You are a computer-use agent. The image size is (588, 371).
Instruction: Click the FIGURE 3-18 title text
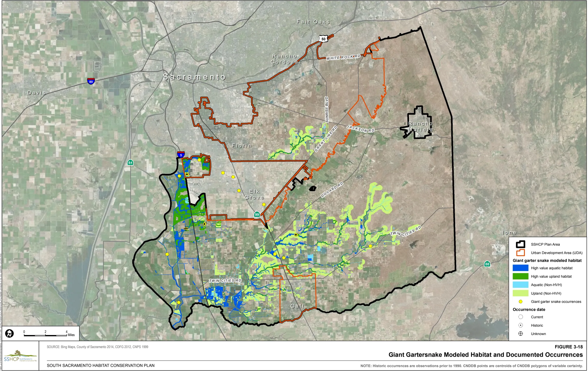(568, 347)
